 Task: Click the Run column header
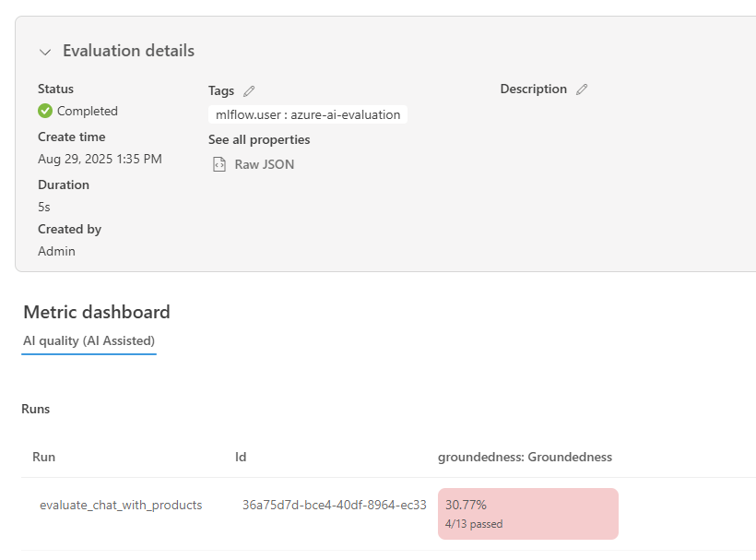click(44, 457)
